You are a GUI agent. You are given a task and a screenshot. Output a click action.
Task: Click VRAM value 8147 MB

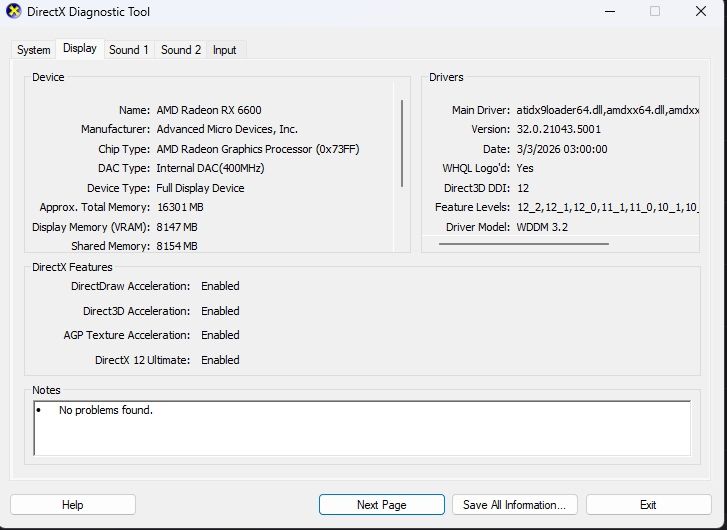[x=177, y=227]
